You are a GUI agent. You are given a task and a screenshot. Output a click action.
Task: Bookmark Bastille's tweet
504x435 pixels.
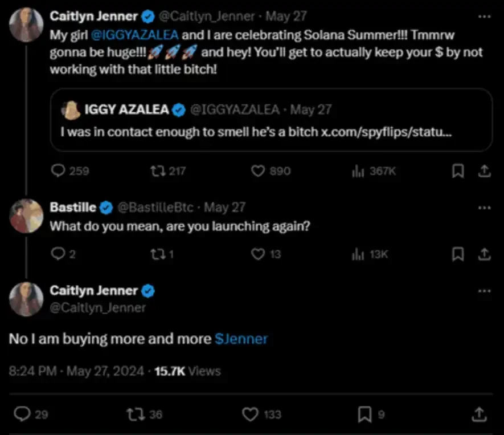click(457, 254)
